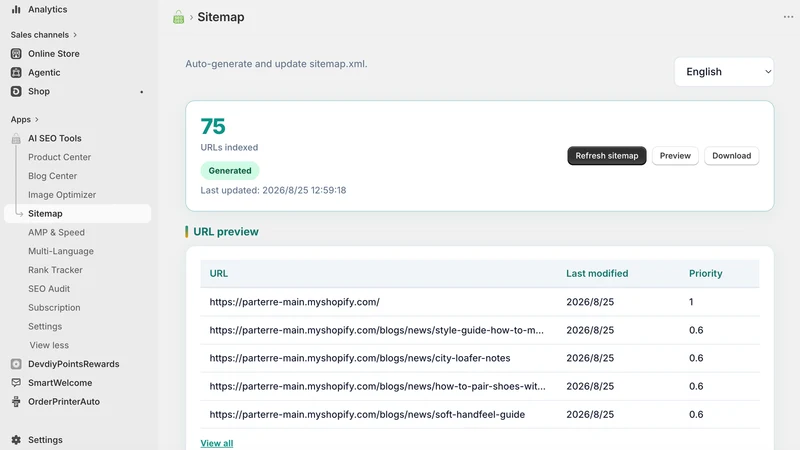Open the Shop sales channel

39,91
